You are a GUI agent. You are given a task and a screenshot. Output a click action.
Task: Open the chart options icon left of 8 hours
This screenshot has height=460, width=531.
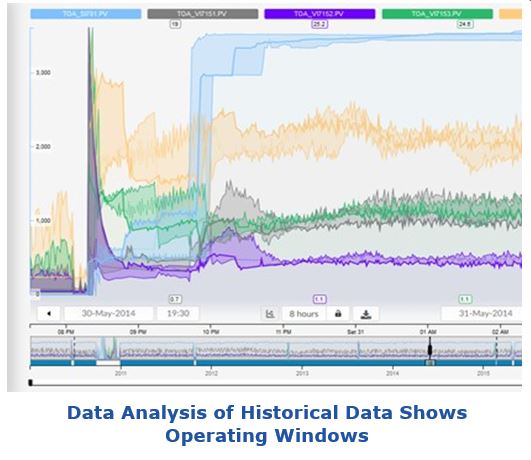pos(270,314)
